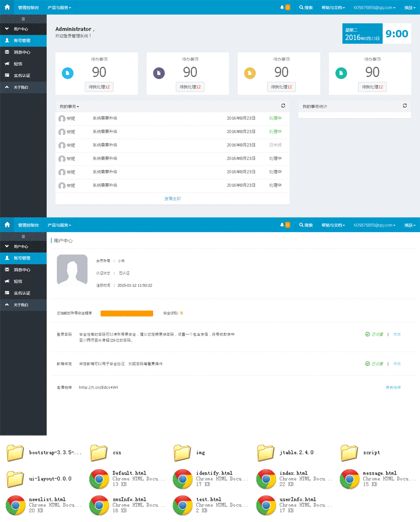420x522 pixels.
Task: Click the blue document icon in the first 待办事项 card
Action: pyautogui.click(x=68, y=74)
